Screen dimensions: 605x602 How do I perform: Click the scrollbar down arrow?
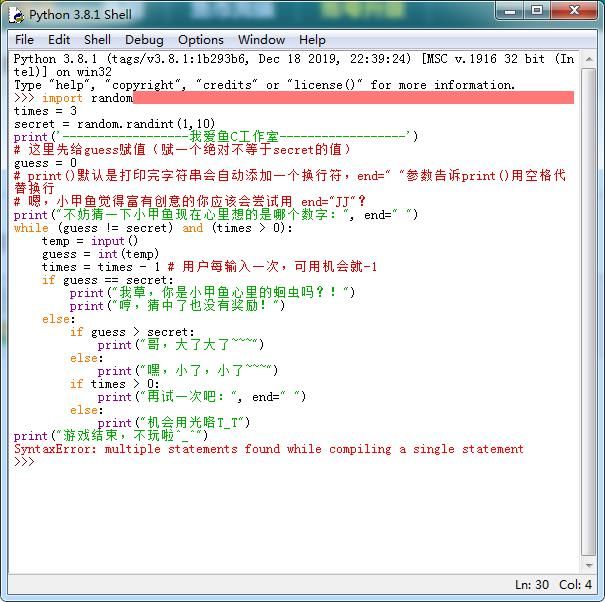(588, 567)
